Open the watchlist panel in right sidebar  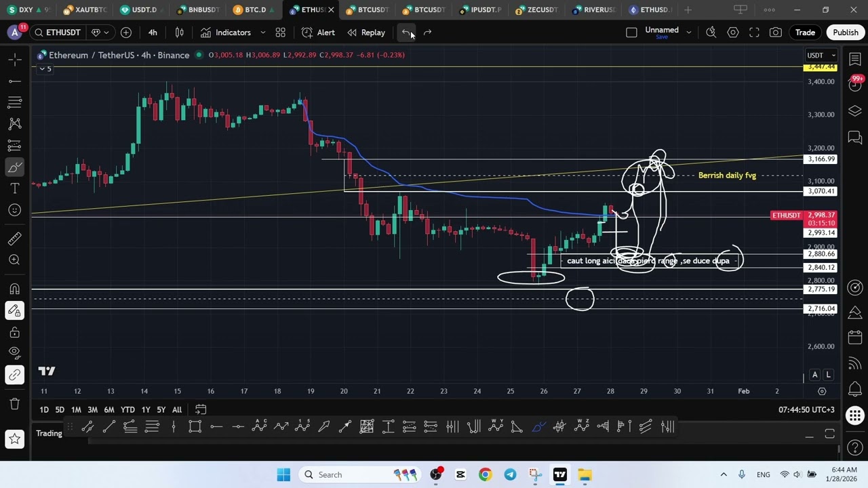(855, 60)
